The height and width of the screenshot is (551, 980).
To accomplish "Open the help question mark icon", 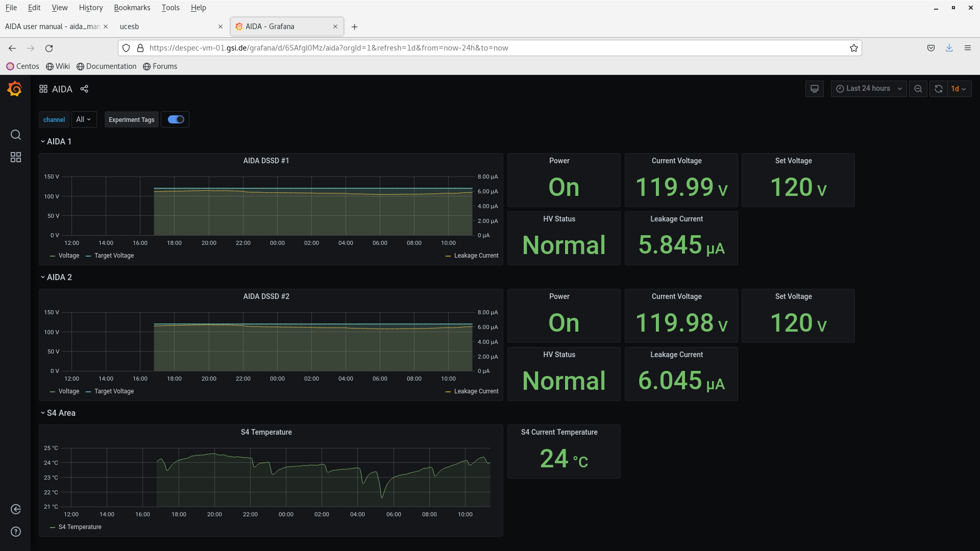I will tap(16, 532).
